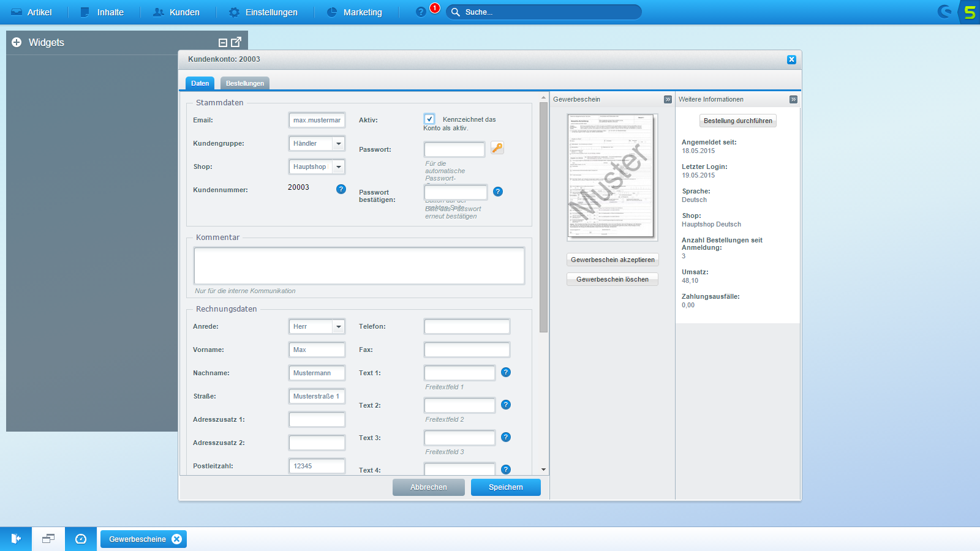Image resolution: width=980 pixels, height=551 pixels.
Task: Click the Nachname field containing Mustermann
Action: click(x=317, y=373)
